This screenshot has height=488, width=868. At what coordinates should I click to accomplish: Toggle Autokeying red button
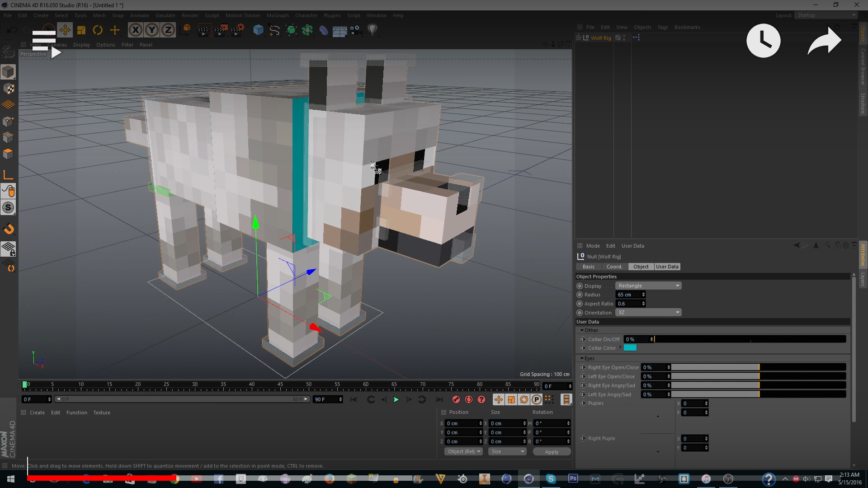tap(469, 399)
